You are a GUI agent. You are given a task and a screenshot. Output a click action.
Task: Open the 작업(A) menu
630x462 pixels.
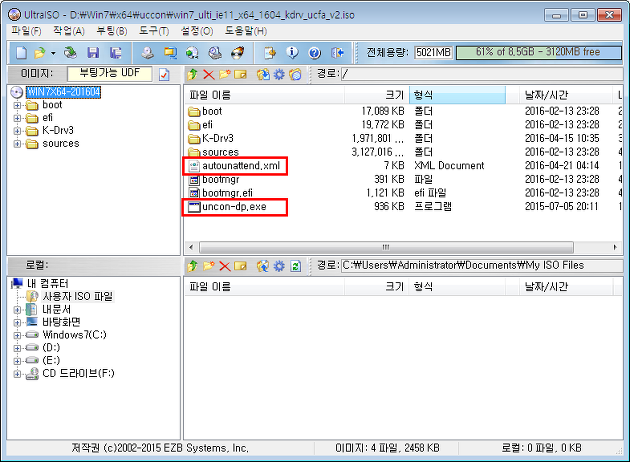pos(69,31)
